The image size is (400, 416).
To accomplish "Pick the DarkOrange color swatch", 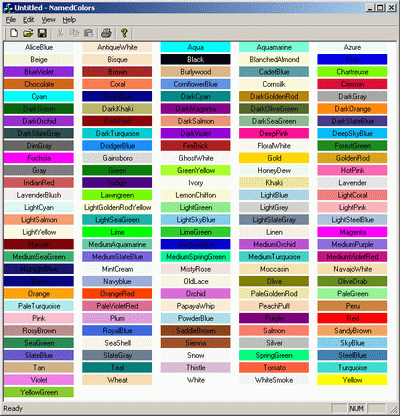I will click(x=352, y=109).
